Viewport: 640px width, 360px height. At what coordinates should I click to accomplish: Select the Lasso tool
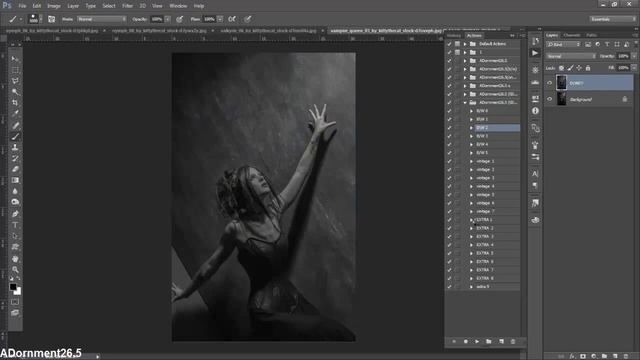coord(15,80)
